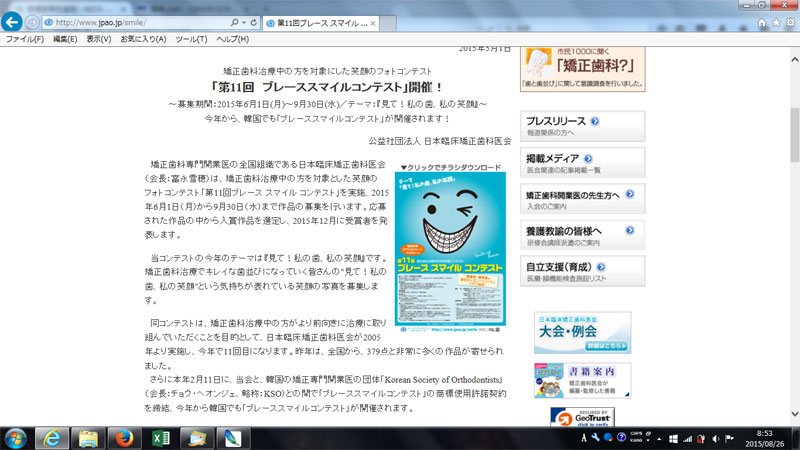The width and height of the screenshot is (800, 450).
Task: Click arrow icon beside プレスリリース
Action: pyautogui.click(x=595, y=121)
